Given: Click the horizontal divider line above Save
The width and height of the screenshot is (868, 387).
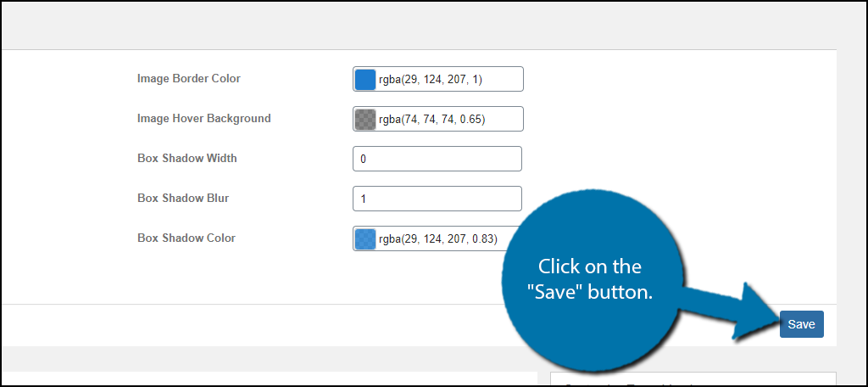Looking at the screenshot, I should 254,304.
